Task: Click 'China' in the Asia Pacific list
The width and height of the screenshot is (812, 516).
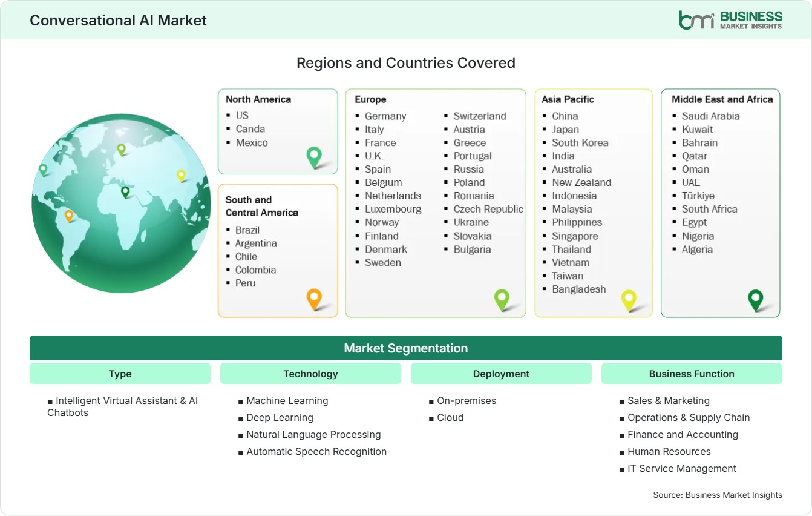Action: (x=565, y=116)
